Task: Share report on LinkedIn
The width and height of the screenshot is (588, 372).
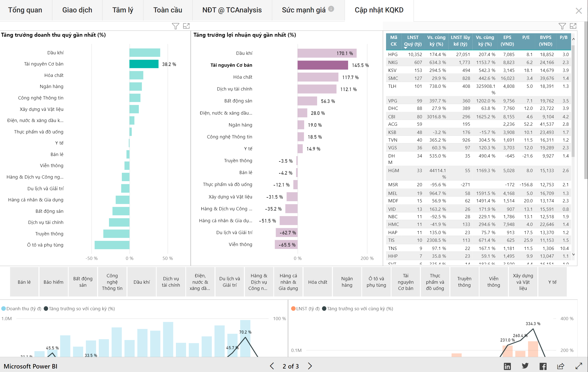Action: coord(507,366)
